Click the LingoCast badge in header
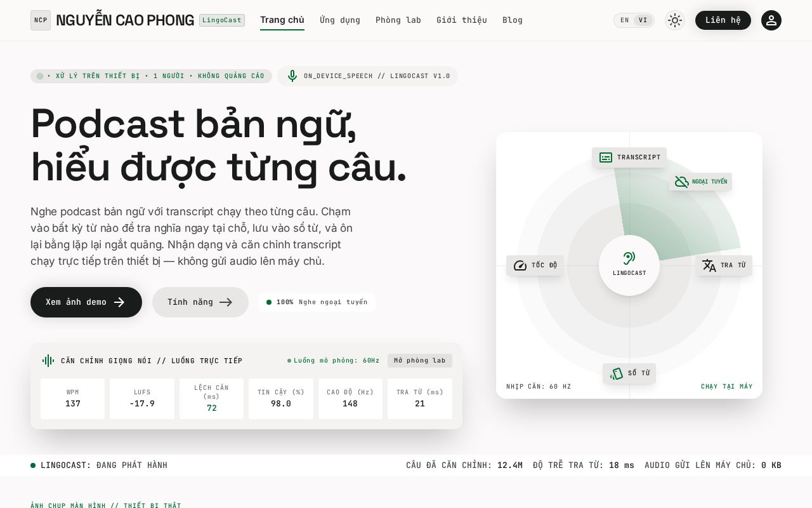Screen dimensions: 812x508 click(222, 20)
